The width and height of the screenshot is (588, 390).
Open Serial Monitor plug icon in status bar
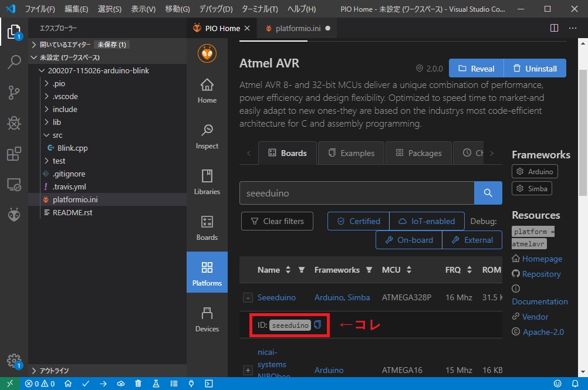(191, 384)
